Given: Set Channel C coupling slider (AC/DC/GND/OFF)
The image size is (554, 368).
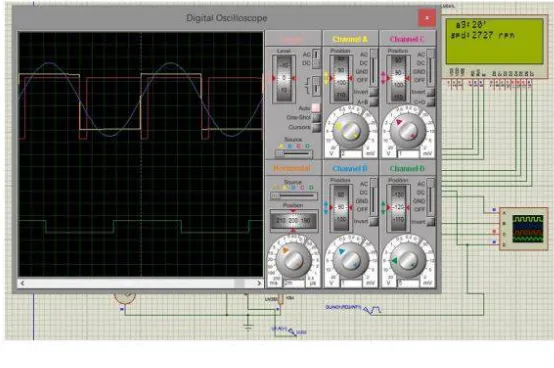Looking at the screenshot, I should [x=430, y=68].
